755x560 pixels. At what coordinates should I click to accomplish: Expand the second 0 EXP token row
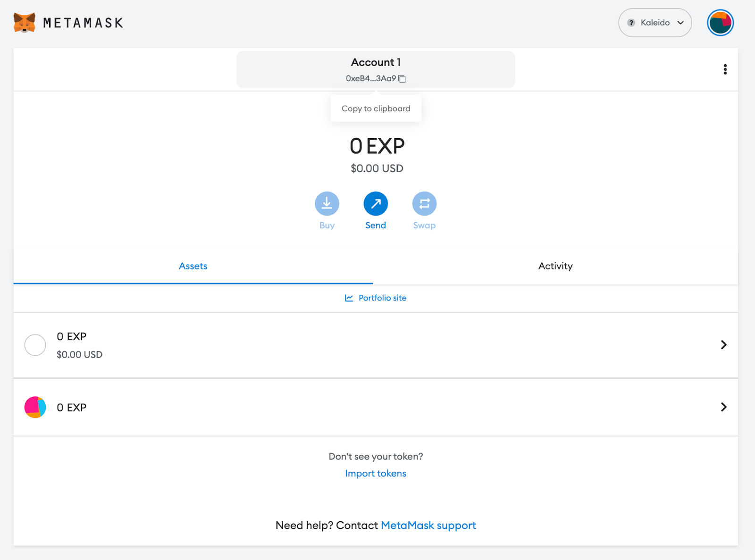coord(723,407)
